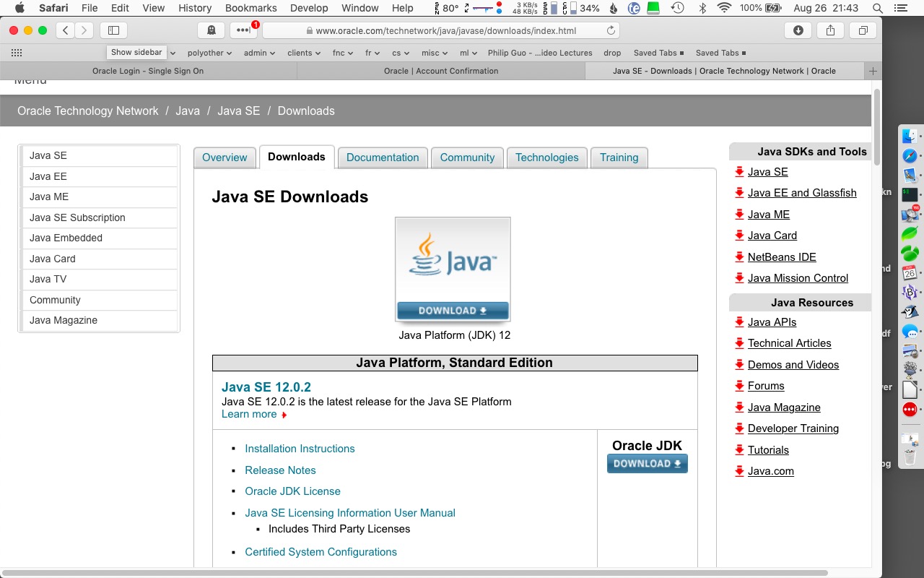The height and width of the screenshot is (578, 924).
Task: Show the Safari downloads list
Action: (798, 30)
